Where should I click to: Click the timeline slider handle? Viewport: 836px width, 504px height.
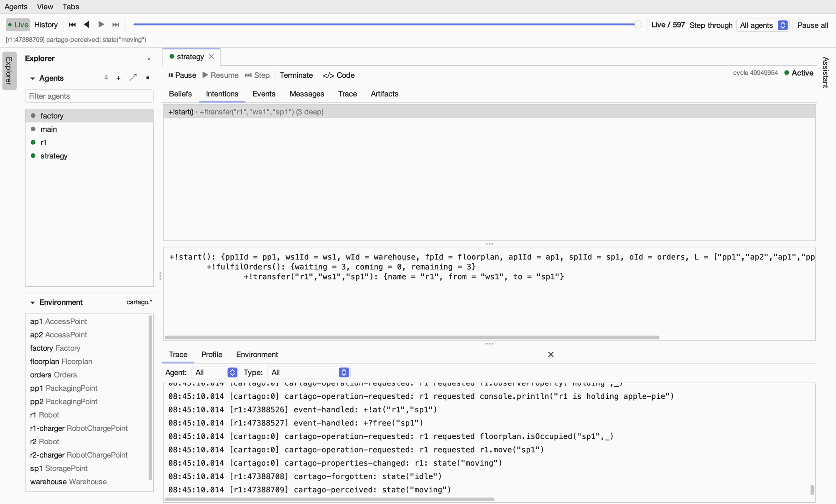click(638, 25)
